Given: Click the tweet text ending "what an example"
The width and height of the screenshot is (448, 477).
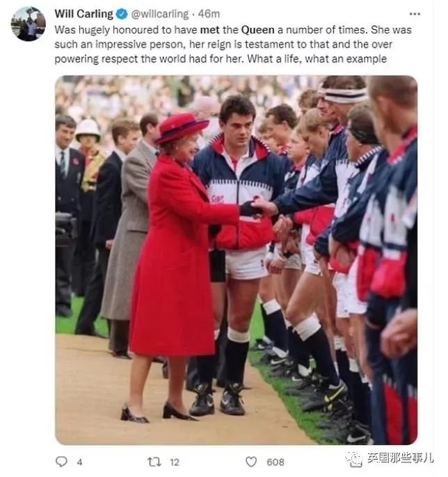Looking at the screenshot, I should click(x=233, y=44).
